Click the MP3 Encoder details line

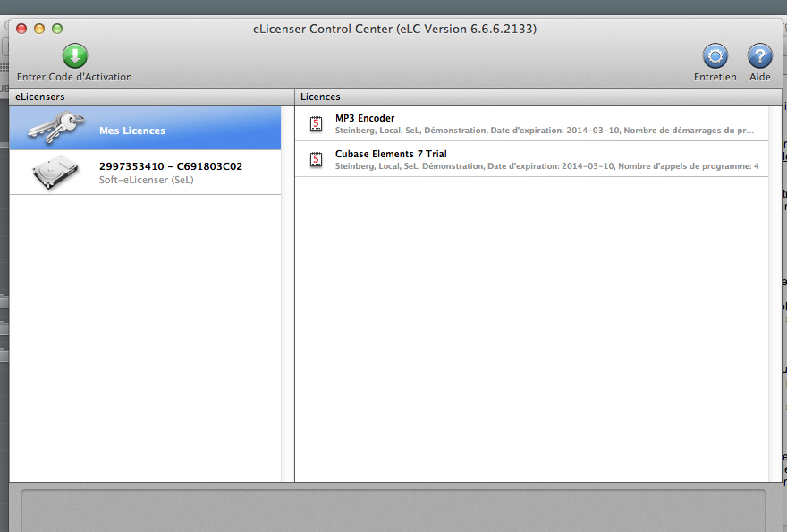544,131
